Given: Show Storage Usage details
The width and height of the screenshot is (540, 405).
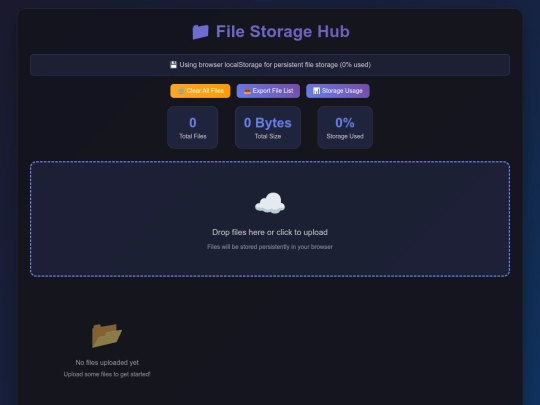Looking at the screenshot, I should tap(338, 91).
